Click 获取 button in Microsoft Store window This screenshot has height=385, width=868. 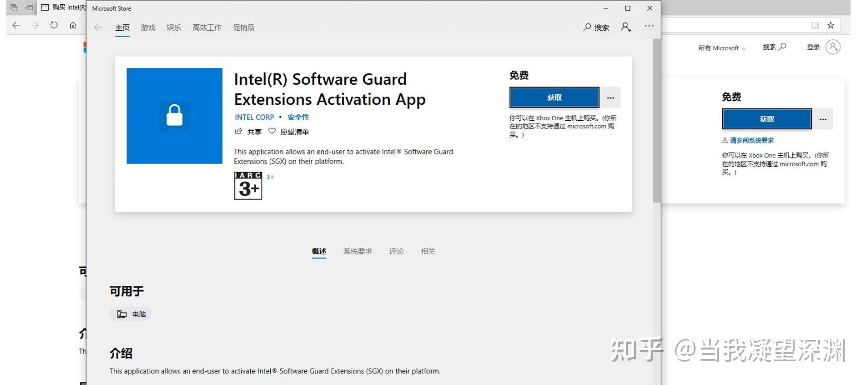(x=554, y=97)
